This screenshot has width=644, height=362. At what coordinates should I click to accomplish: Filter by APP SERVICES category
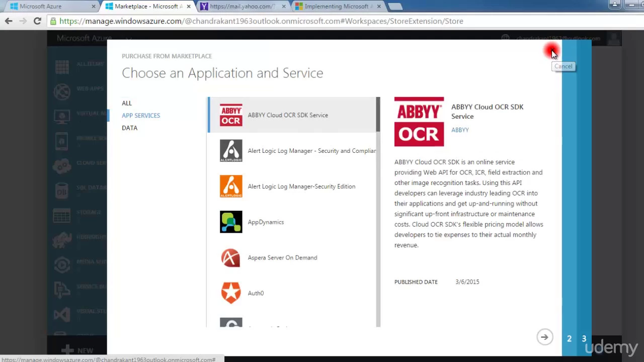coord(141,116)
